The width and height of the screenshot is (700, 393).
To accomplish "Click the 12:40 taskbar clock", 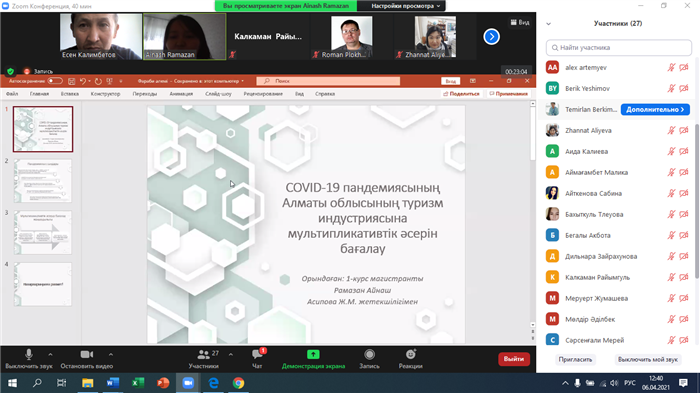I will [656, 379].
